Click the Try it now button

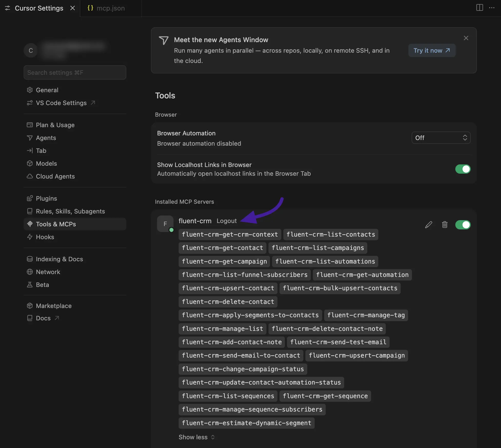(x=432, y=50)
